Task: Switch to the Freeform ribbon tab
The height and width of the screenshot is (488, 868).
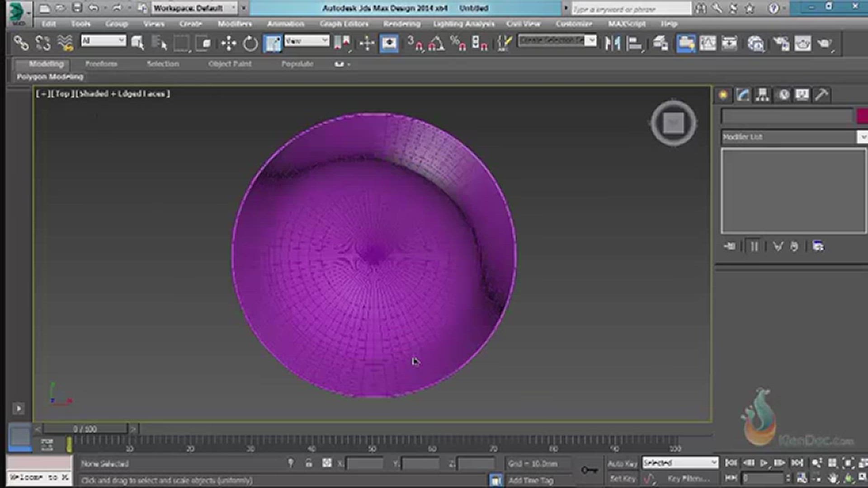Action: [x=101, y=64]
